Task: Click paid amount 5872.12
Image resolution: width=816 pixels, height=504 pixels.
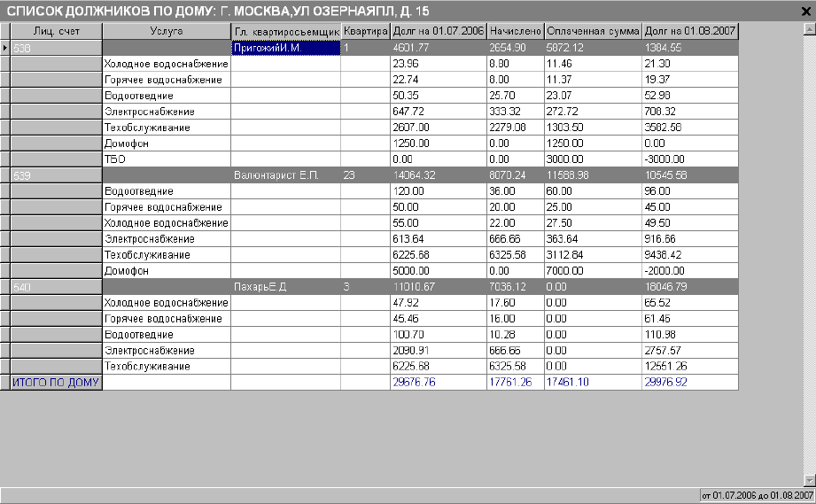Action: point(593,48)
